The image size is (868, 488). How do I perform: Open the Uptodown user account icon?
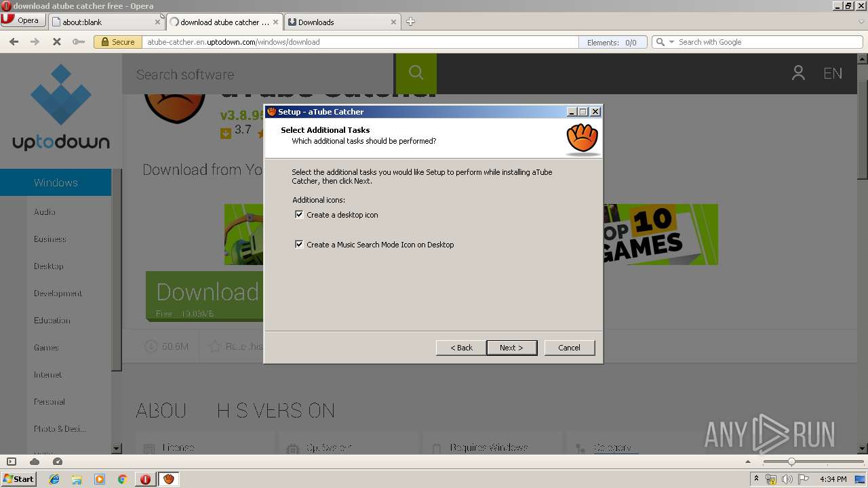[798, 73]
